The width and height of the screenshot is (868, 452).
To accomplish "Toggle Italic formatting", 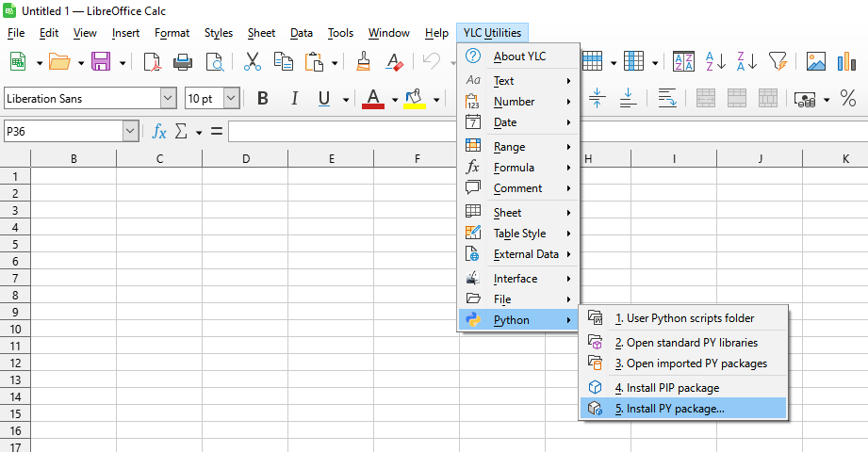I will pos(294,99).
